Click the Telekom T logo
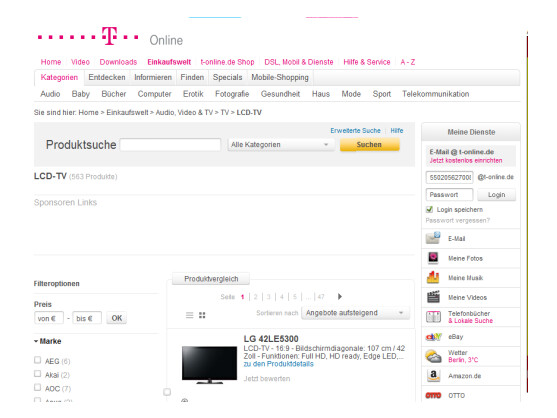Screen dimensions: 557x418 (109, 36)
